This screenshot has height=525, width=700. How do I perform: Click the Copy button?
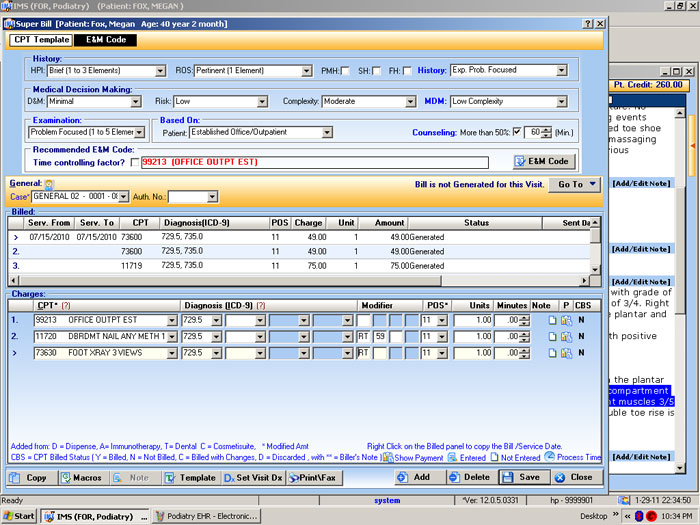32,478
